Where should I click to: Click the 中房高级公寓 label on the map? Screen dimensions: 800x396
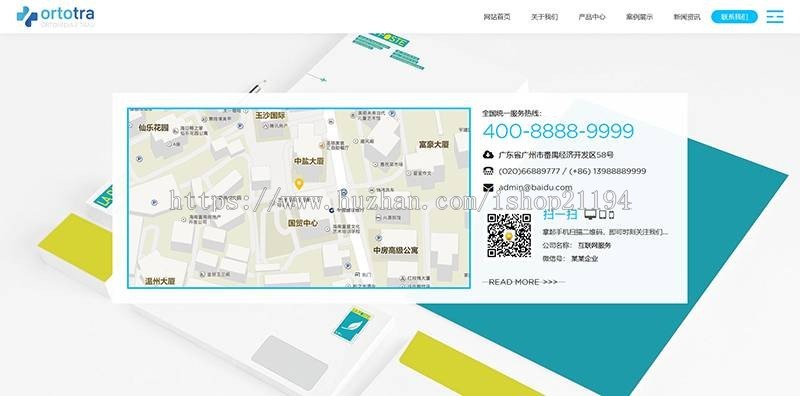point(396,251)
